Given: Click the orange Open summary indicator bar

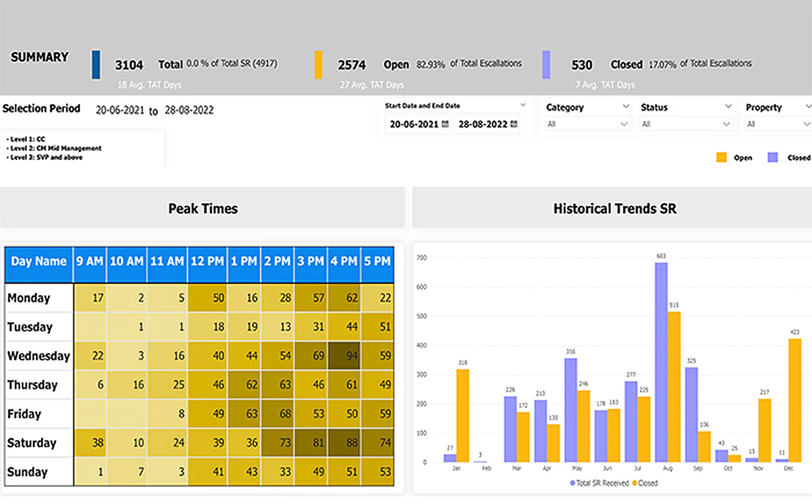Looking at the screenshot, I should (318, 64).
